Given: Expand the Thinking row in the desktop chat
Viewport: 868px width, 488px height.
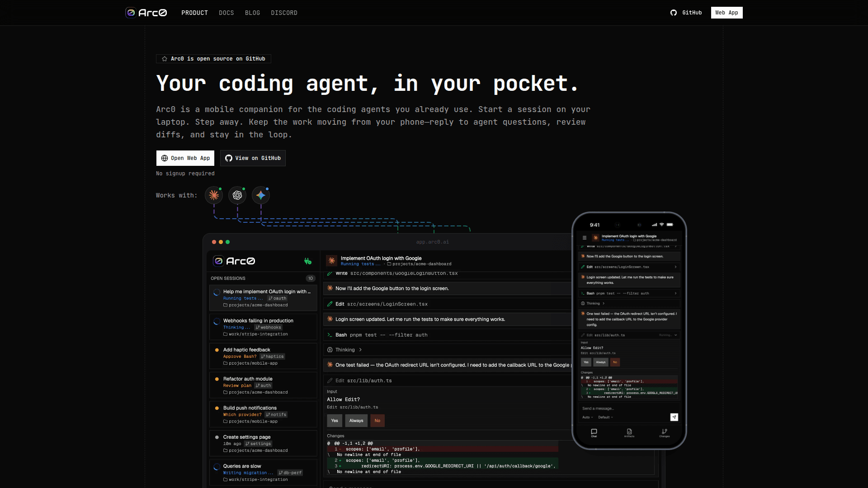Looking at the screenshot, I should tap(345, 350).
